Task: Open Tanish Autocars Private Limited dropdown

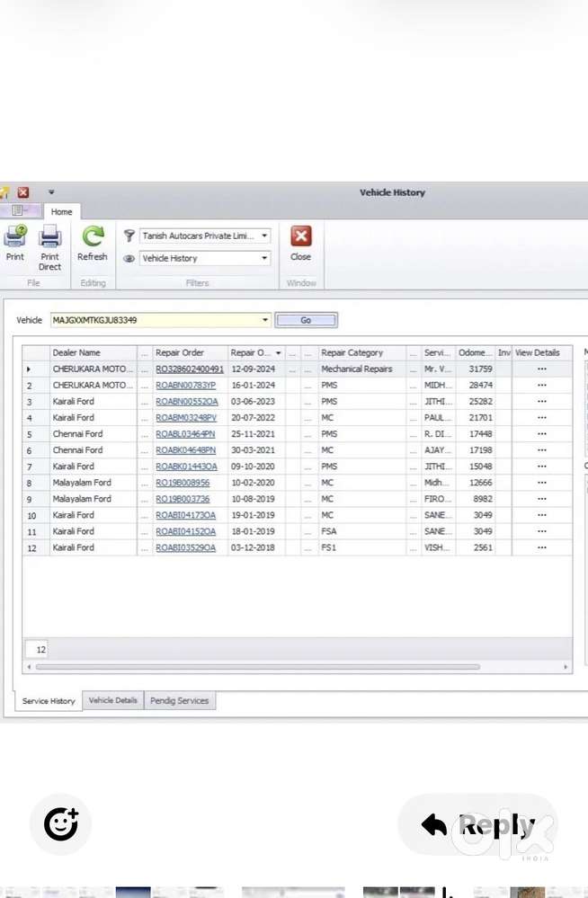Action: coord(264,236)
